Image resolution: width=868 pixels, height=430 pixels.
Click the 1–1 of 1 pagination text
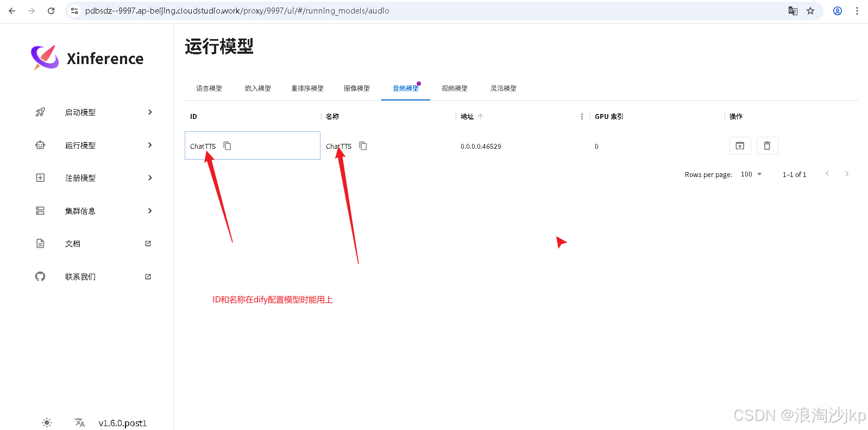tap(794, 174)
